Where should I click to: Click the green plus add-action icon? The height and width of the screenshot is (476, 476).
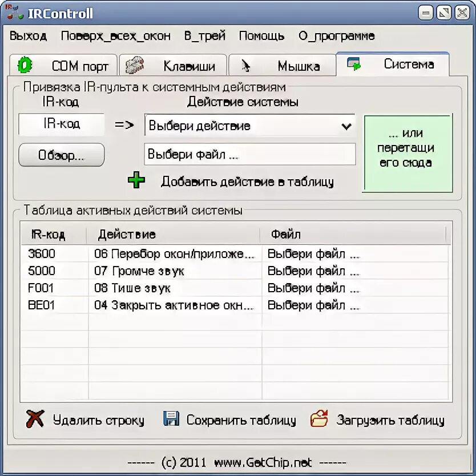coord(136,180)
